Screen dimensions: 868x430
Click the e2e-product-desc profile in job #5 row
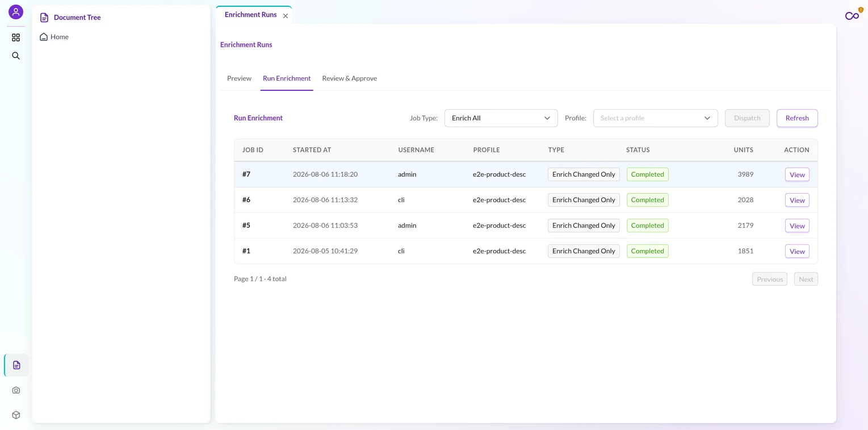(499, 226)
